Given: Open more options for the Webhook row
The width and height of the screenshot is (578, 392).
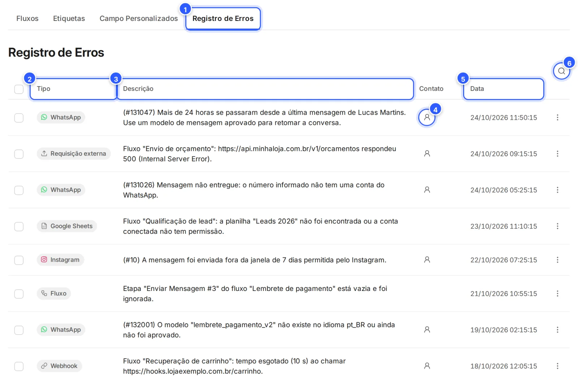Looking at the screenshot, I should pyautogui.click(x=557, y=366).
